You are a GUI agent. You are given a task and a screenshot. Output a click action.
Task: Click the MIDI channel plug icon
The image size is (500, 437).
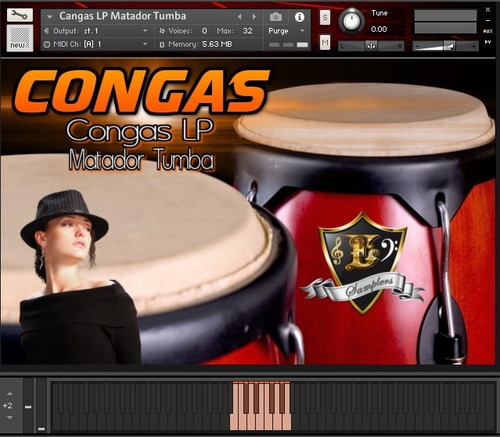tap(47, 44)
